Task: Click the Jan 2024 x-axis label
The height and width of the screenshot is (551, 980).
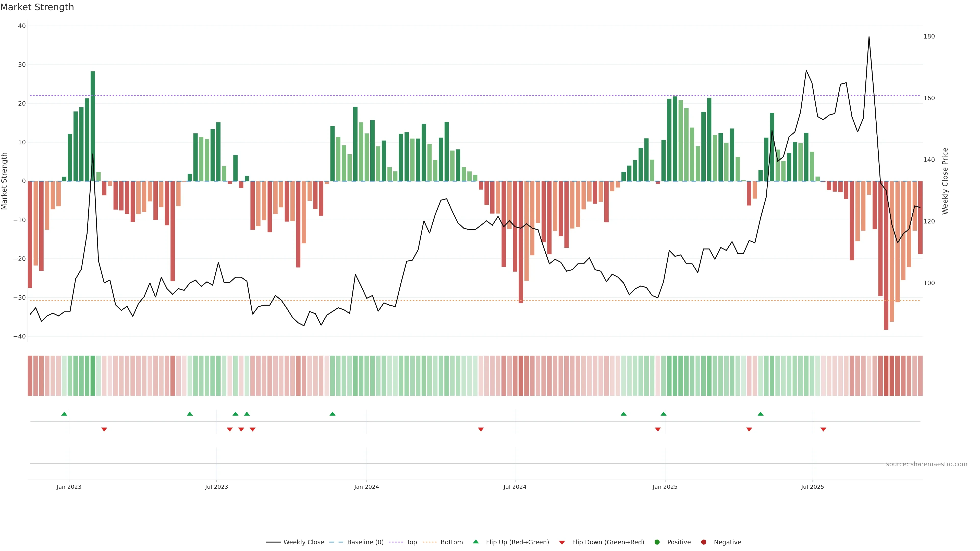Action: tap(366, 487)
